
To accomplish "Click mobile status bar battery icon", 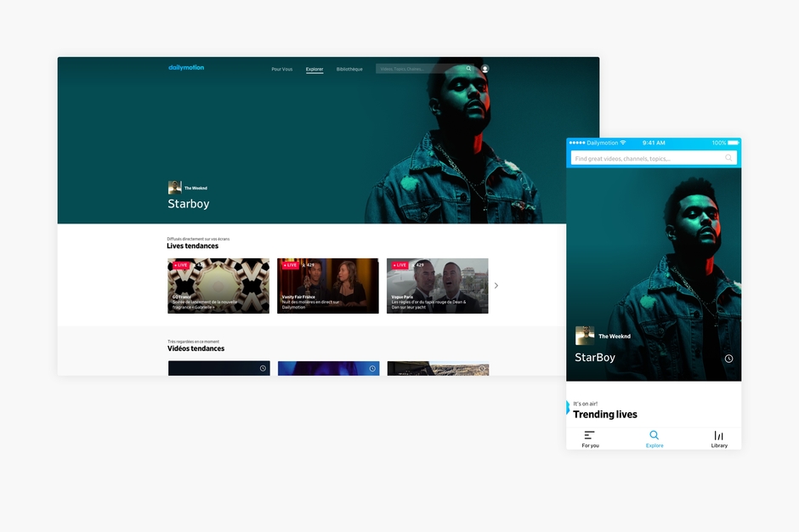I will click(x=734, y=143).
